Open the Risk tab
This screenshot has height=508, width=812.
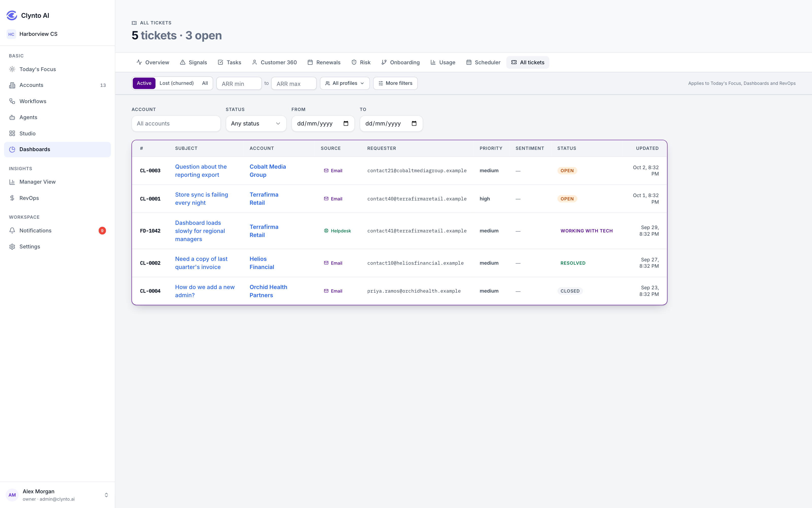361,62
